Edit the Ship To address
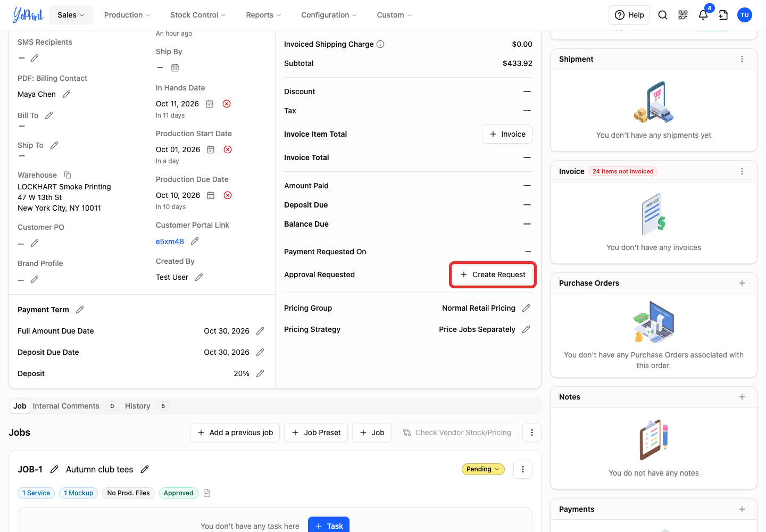 tap(54, 145)
